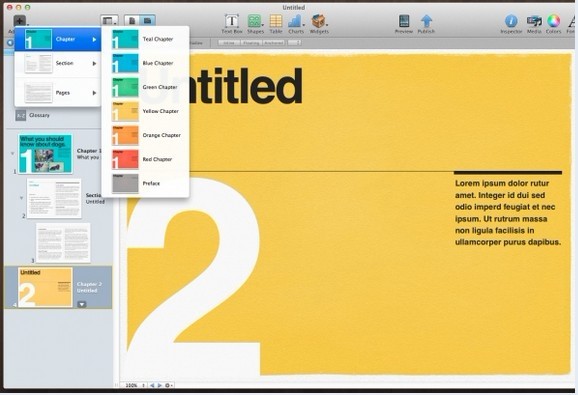The width and height of the screenshot is (578, 395).
Task: Click the Publish arrow icon
Action: [426, 21]
